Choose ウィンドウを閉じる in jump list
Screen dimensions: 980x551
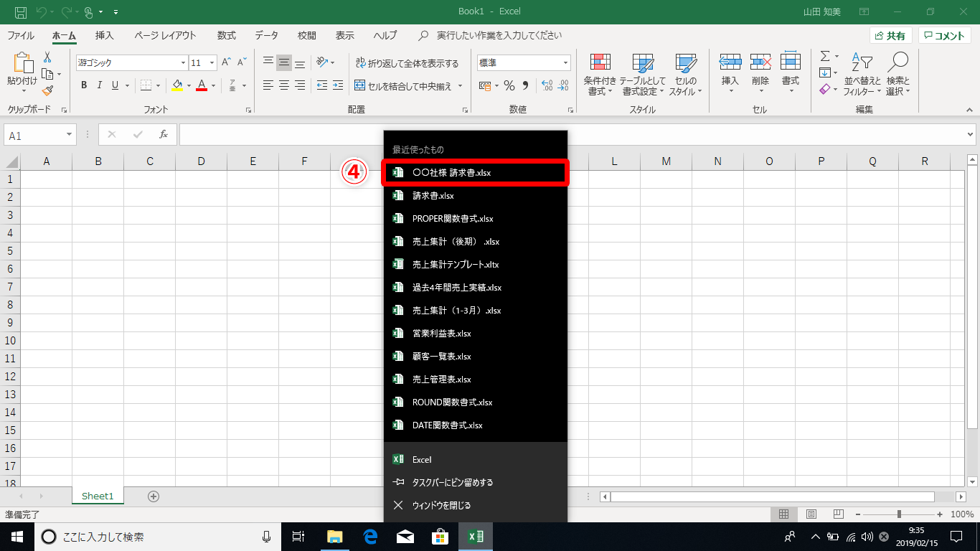click(476, 505)
